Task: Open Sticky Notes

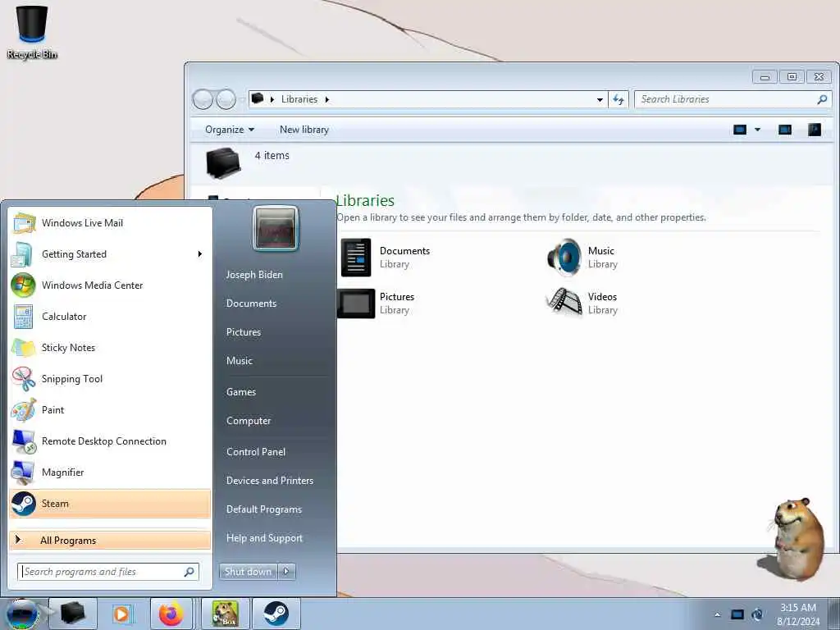Action: tap(110, 348)
